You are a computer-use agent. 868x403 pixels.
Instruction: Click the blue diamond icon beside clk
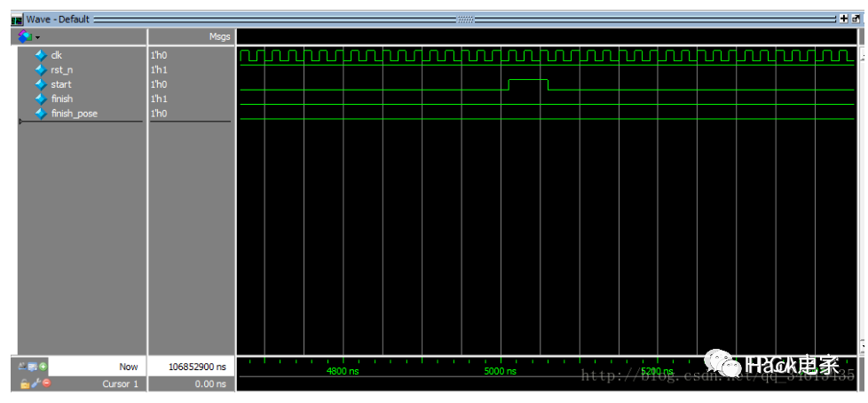point(40,55)
